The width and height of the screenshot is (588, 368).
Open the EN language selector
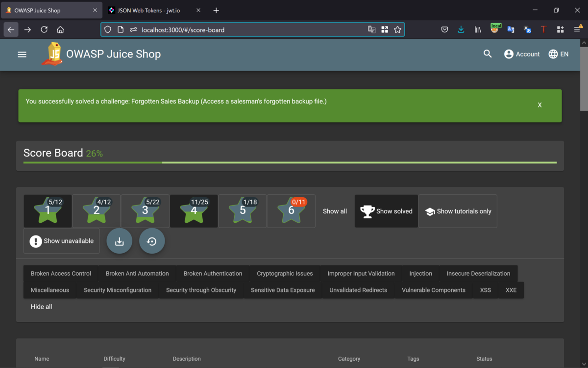click(x=559, y=54)
